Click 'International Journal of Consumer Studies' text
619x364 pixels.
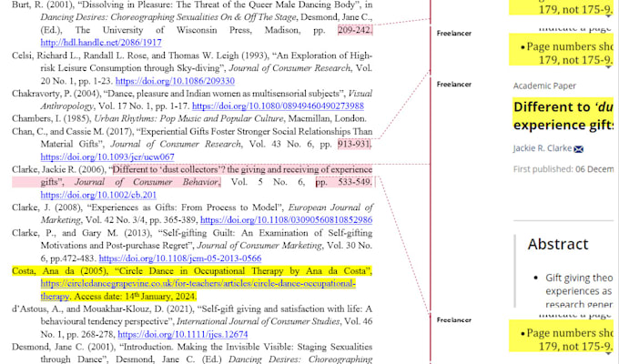(x=258, y=321)
